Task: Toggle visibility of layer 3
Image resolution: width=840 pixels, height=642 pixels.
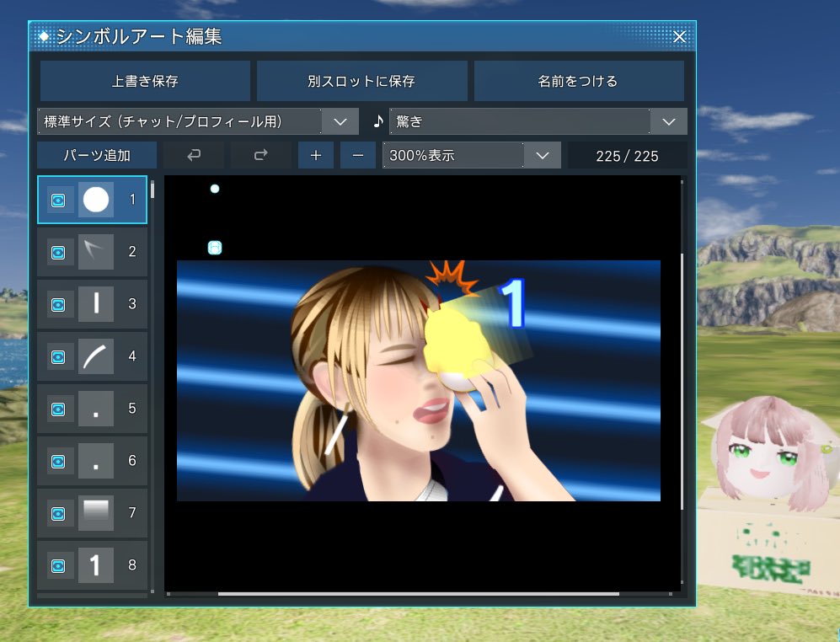Action: [58, 305]
